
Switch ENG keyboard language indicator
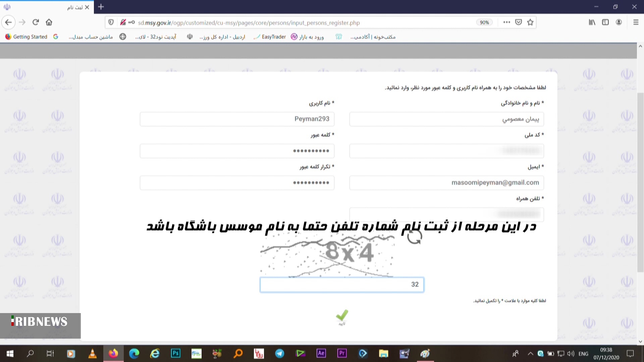tap(583, 354)
